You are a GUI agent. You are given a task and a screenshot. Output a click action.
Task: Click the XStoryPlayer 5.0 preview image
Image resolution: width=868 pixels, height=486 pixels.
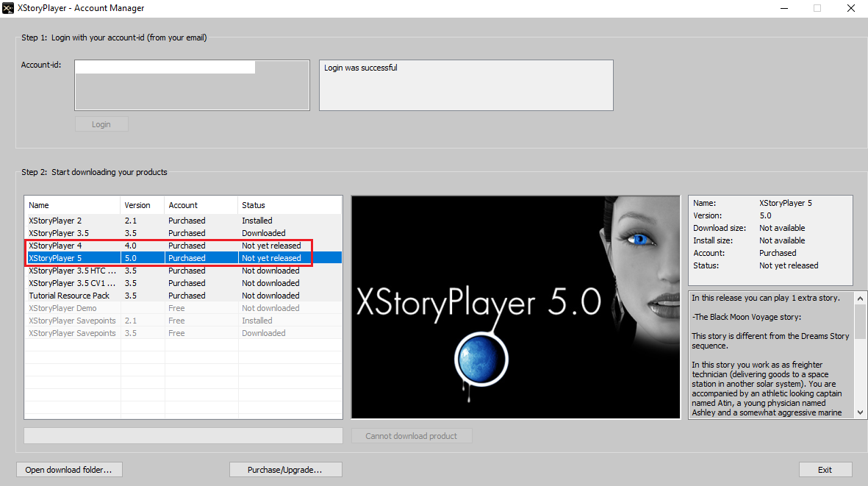point(516,307)
